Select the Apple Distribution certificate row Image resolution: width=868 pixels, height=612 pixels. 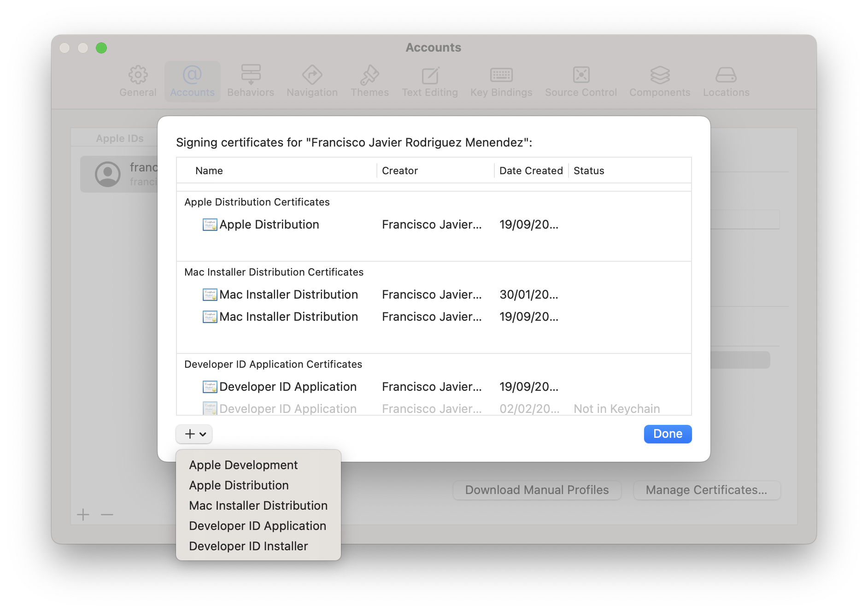pos(434,225)
